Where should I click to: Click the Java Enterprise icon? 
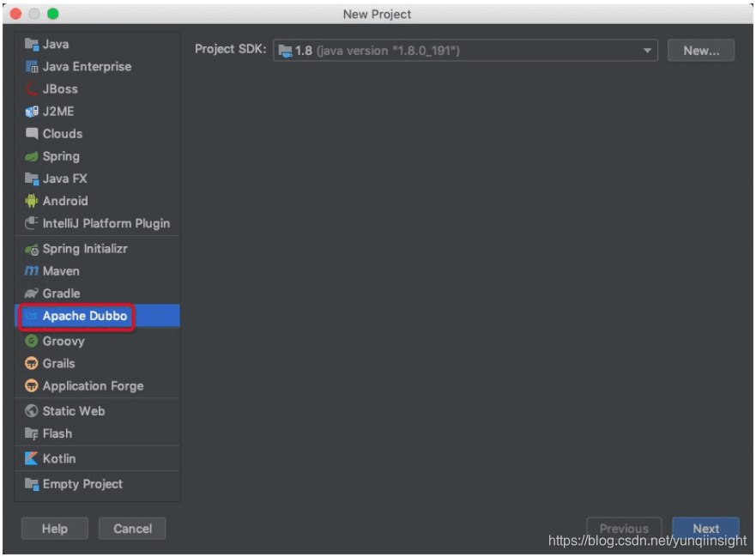32,67
